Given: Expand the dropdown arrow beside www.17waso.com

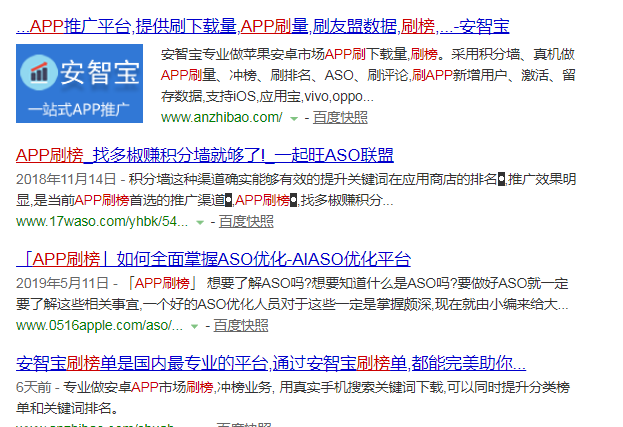Looking at the screenshot, I should click(200, 222).
